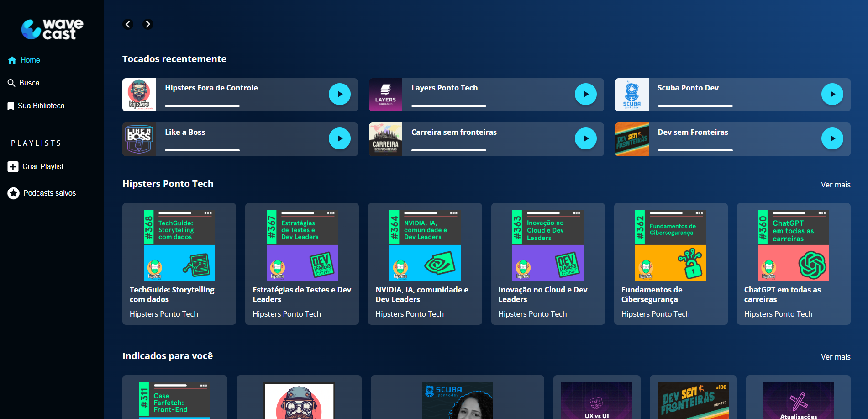This screenshot has width=868, height=419.
Task: Navigate back with left arrow
Action: point(128,24)
